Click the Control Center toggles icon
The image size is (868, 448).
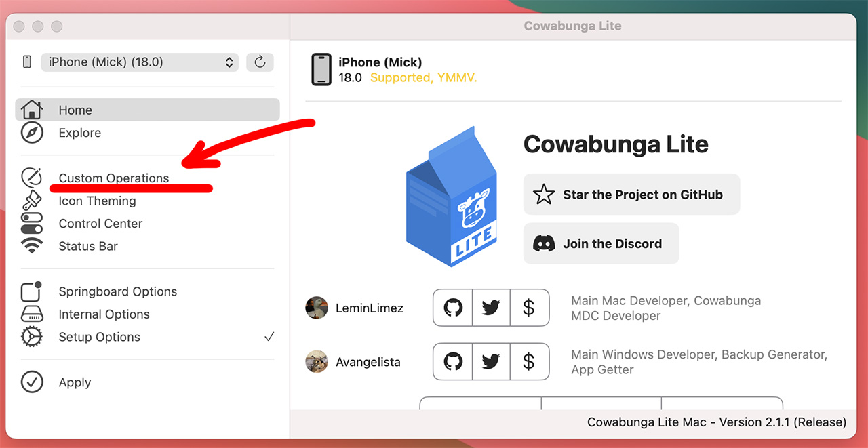click(x=32, y=224)
